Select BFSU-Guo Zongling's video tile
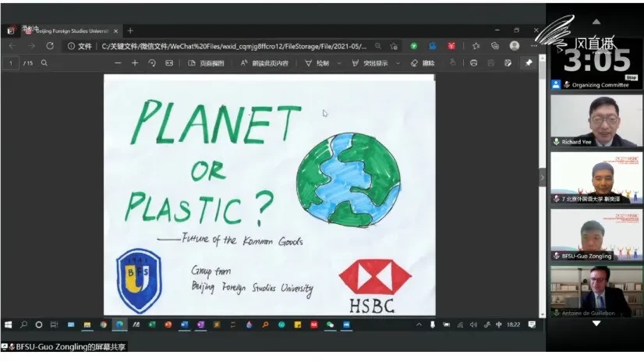 point(596,235)
